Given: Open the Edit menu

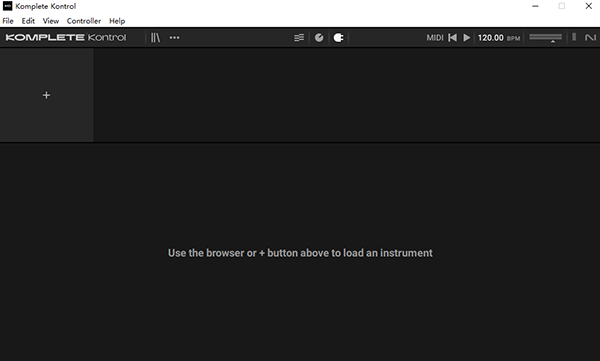Looking at the screenshot, I should 28,21.
